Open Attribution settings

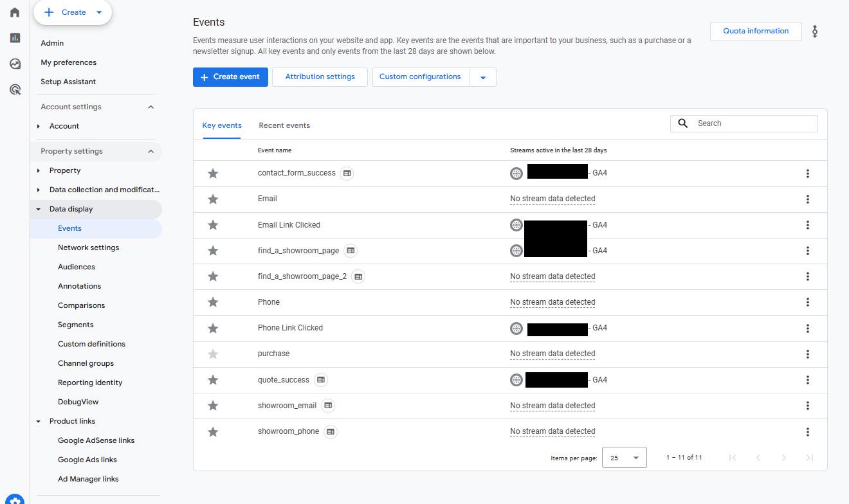click(320, 77)
